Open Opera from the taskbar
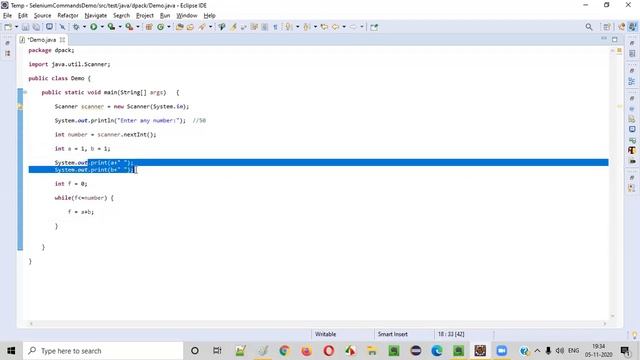 click(x=329, y=351)
